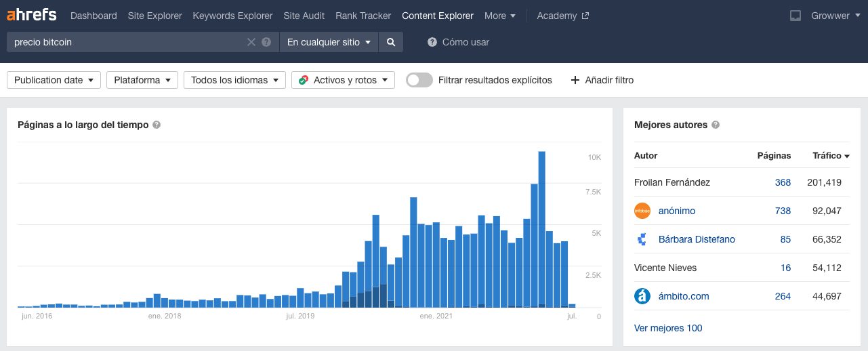Expand the Todos los idiomas dropdown
Viewport: 868px width, 351px height.
point(233,80)
